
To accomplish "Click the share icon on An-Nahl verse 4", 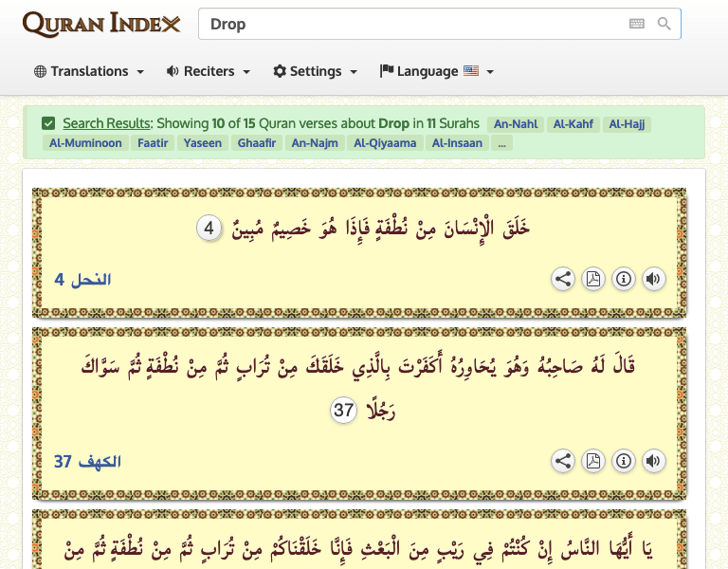I will pos(563,279).
